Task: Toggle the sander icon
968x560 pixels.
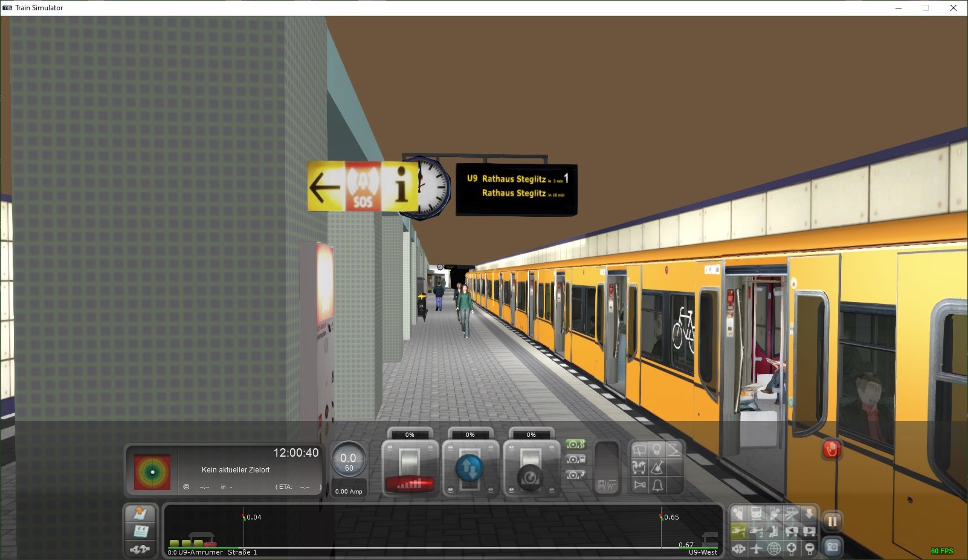Action: (657, 467)
